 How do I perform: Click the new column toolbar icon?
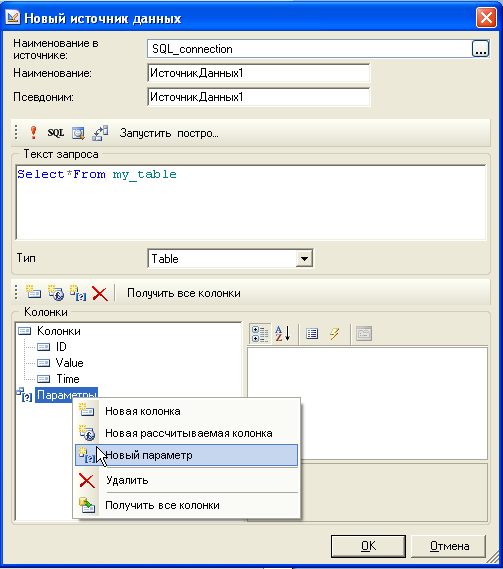pyautogui.click(x=33, y=292)
